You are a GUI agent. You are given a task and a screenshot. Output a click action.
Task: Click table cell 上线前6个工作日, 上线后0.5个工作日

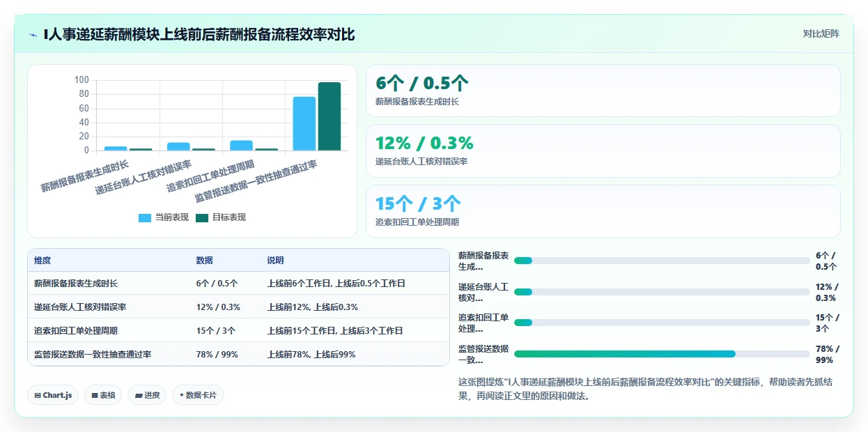(x=336, y=284)
